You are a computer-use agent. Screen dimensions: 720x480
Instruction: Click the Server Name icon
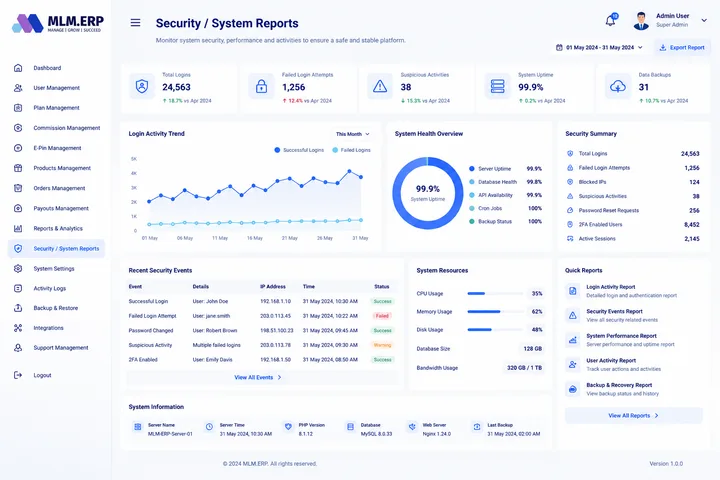[x=138, y=427]
